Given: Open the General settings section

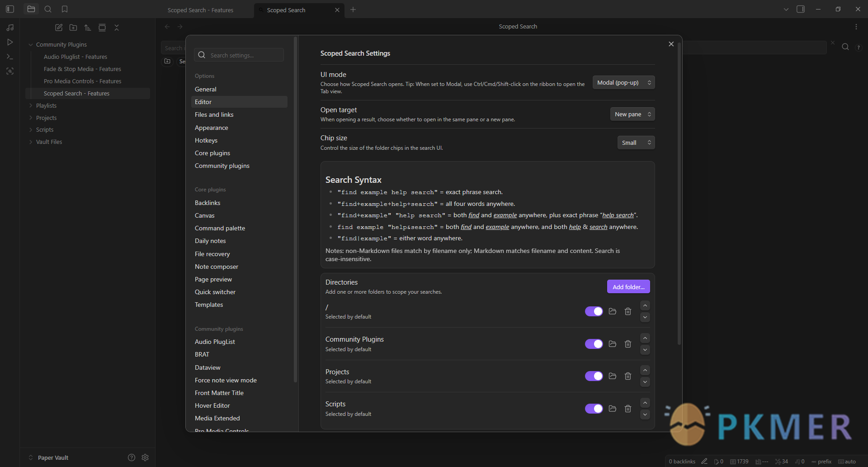Looking at the screenshot, I should [239, 89].
